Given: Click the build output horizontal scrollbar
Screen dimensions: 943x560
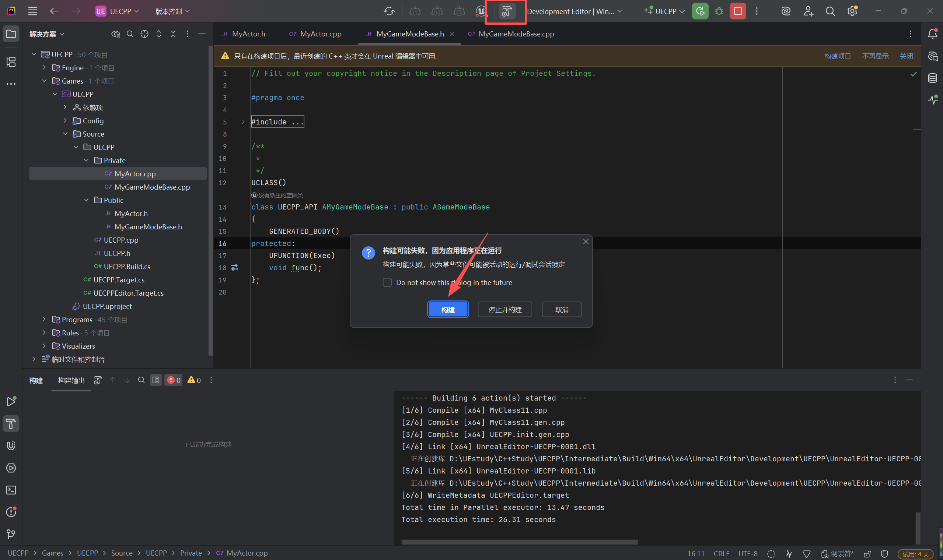Looking at the screenshot, I should [x=519, y=542].
